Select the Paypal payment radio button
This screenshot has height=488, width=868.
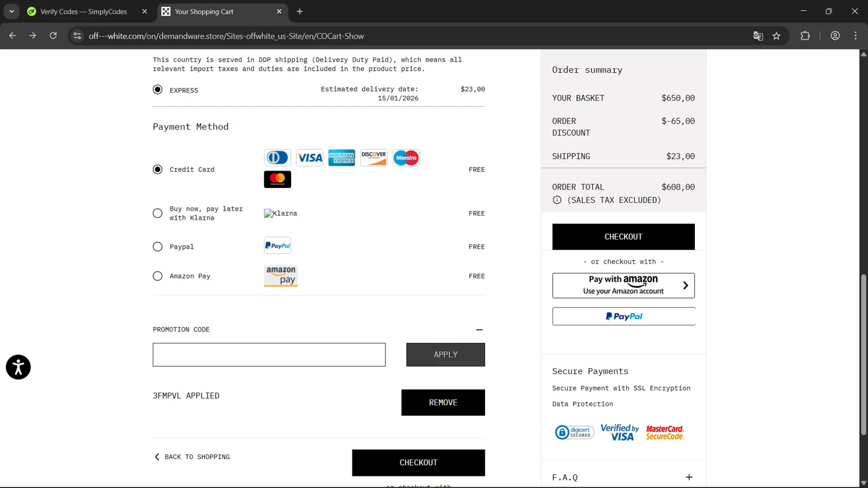click(x=157, y=247)
